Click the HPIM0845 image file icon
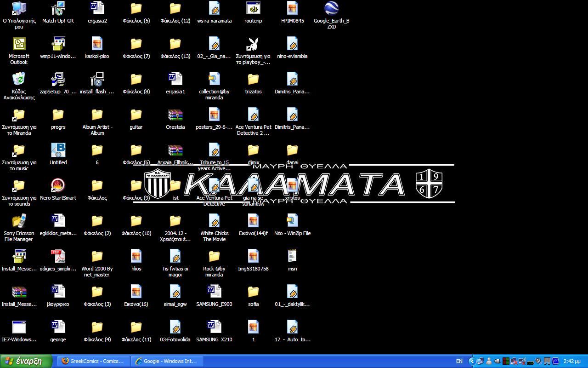This screenshot has height=368, width=588. point(292,8)
